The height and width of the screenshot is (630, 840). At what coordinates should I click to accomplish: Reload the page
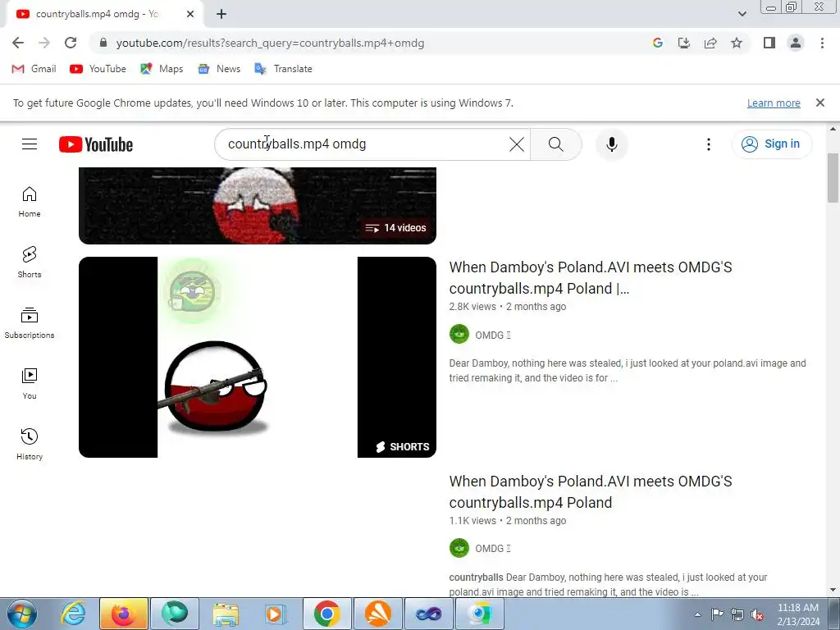pyautogui.click(x=71, y=43)
